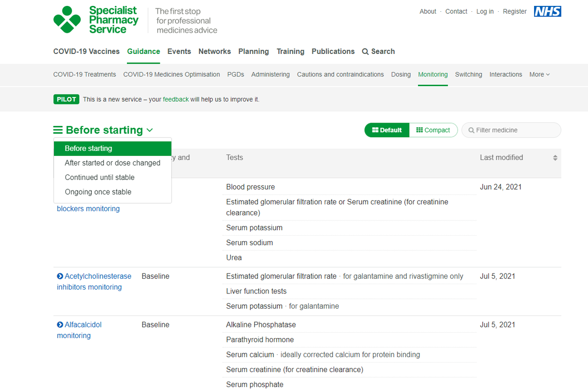Open COVID-19 Medicines Optimisation

pos(171,74)
